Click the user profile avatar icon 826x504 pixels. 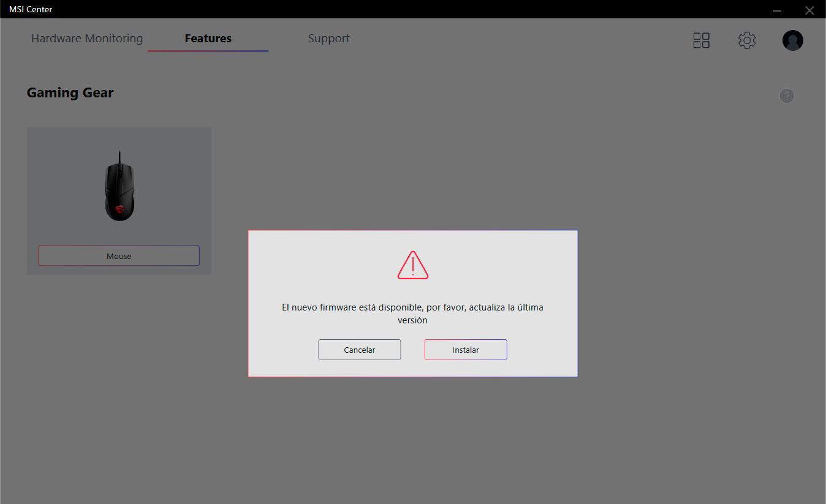792,40
